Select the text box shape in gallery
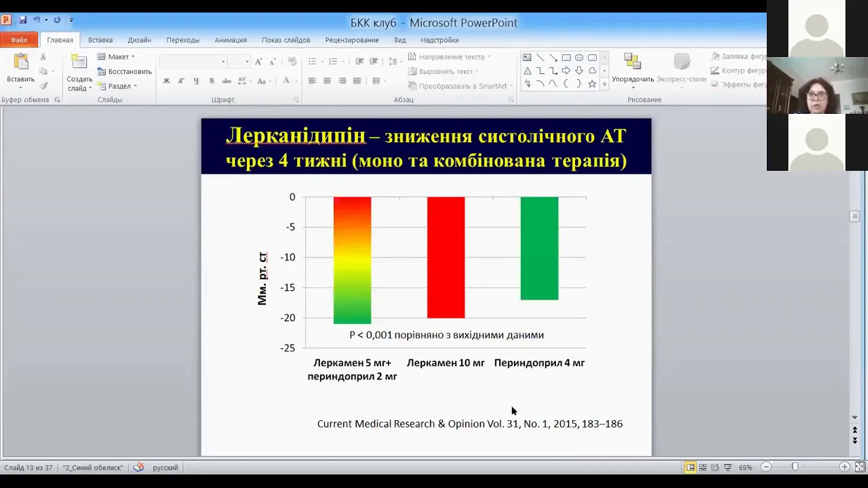868x488 pixels. point(527,58)
